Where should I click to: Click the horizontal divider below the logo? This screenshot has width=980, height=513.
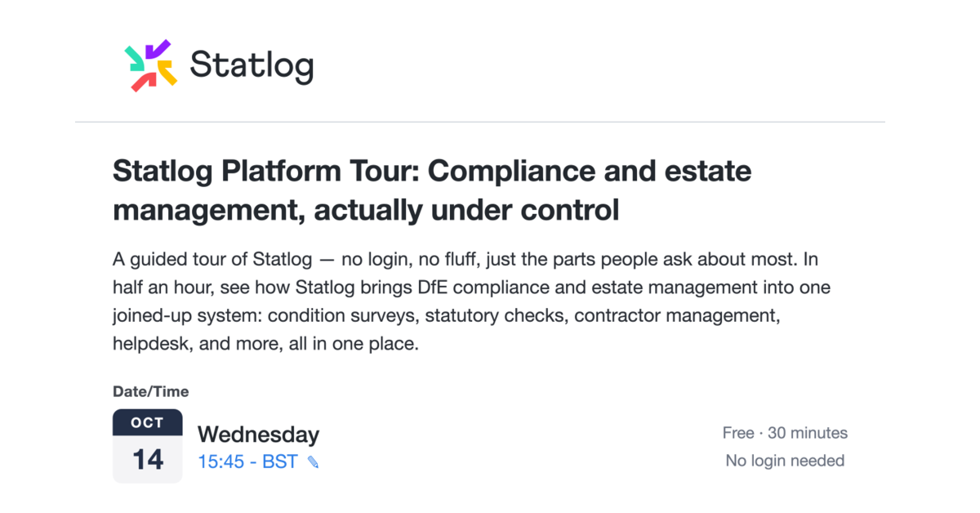[x=480, y=123]
